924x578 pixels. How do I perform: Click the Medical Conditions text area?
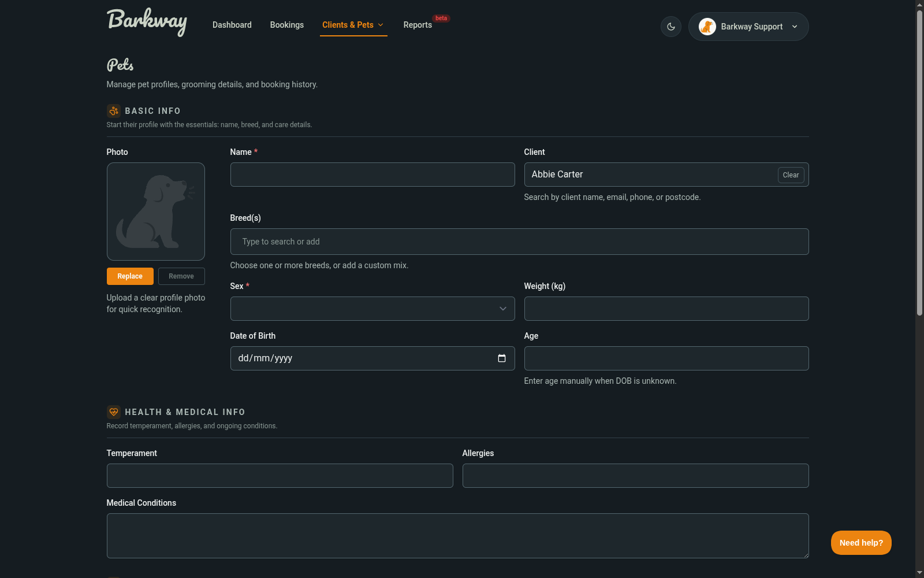pyautogui.click(x=457, y=536)
